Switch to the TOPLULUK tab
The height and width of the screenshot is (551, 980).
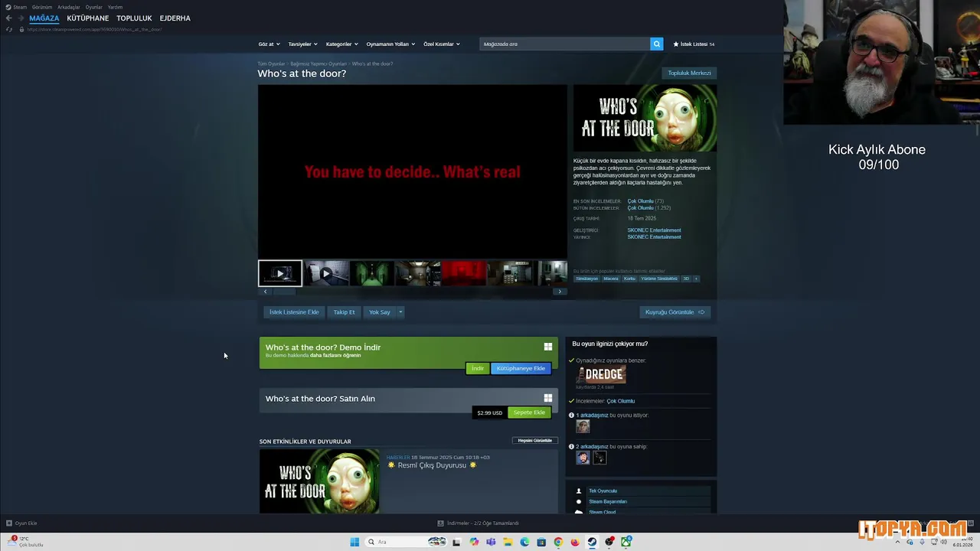(x=134, y=18)
